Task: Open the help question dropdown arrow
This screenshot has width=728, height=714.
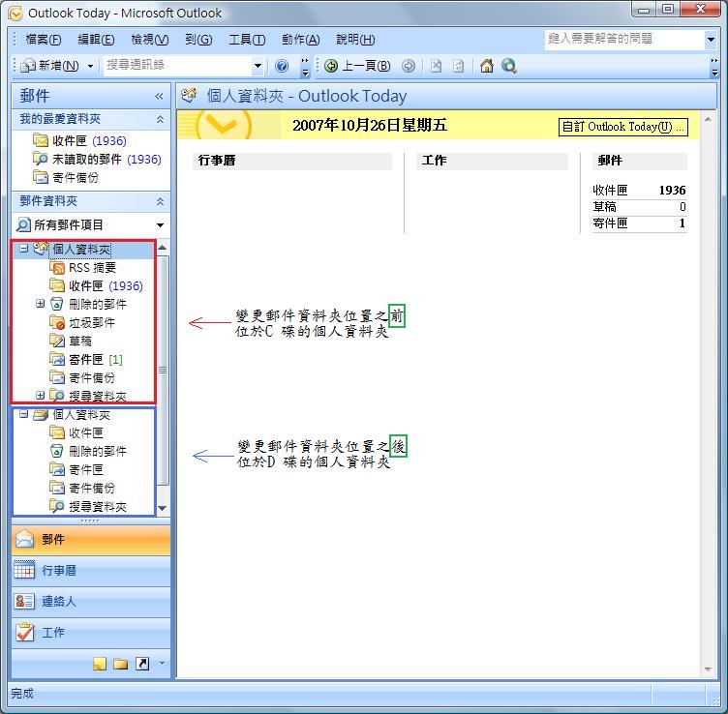Action: pos(711,40)
